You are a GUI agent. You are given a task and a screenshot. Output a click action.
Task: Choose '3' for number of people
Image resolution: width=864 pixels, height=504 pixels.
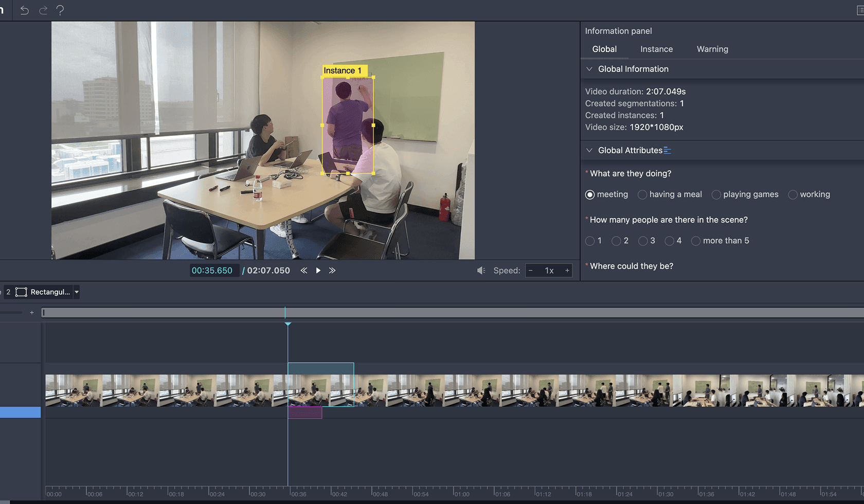643,241
